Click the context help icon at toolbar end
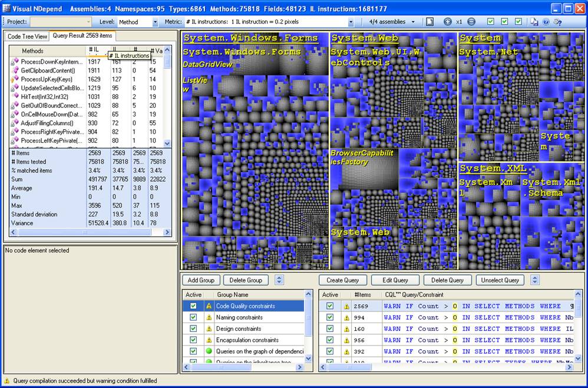This screenshot has width=588, height=388. [557, 22]
